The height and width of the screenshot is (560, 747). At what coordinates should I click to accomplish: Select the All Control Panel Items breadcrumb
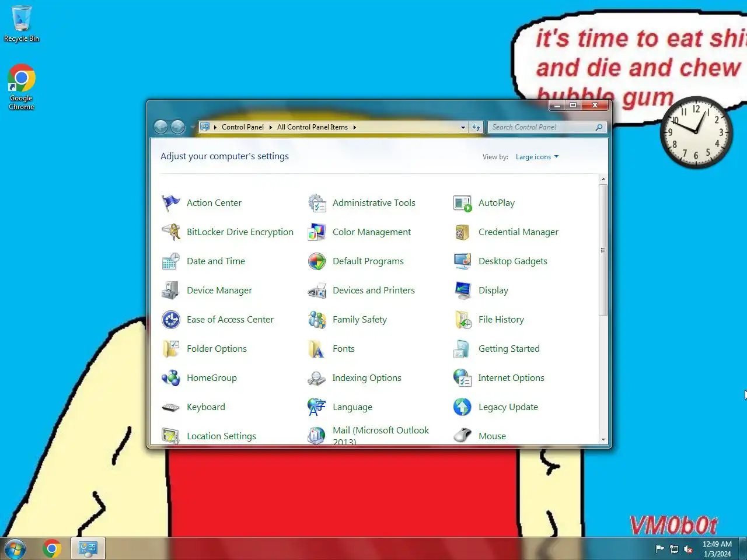coord(312,127)
